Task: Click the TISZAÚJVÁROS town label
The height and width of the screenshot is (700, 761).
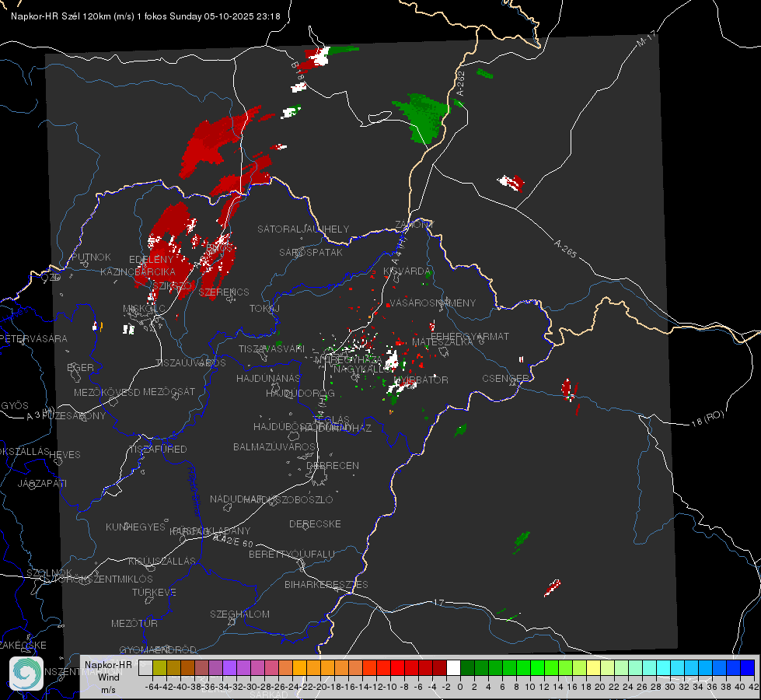Action: (x=190, y=363)
